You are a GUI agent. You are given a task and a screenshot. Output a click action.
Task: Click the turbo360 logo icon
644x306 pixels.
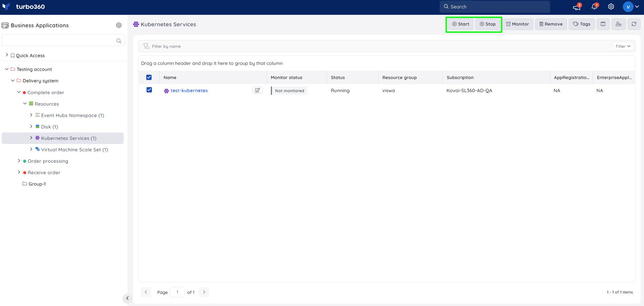(6, 7)
